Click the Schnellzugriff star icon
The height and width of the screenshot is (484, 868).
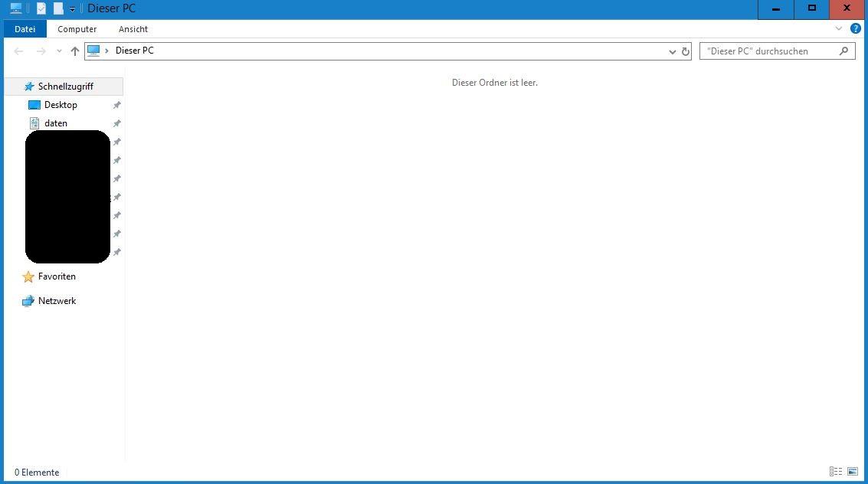tap(29, 87)
